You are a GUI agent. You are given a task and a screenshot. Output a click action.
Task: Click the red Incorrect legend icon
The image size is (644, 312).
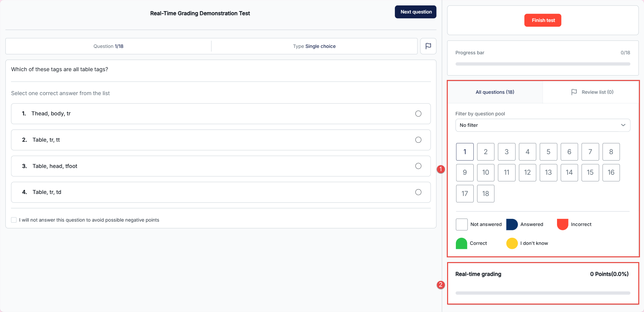coord(562,224)
